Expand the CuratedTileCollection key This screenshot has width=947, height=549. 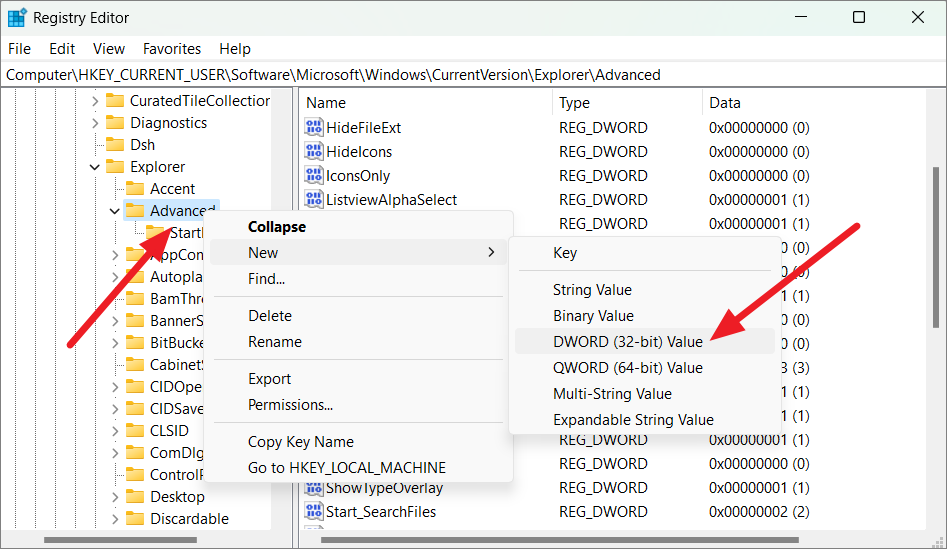(95, 101)
